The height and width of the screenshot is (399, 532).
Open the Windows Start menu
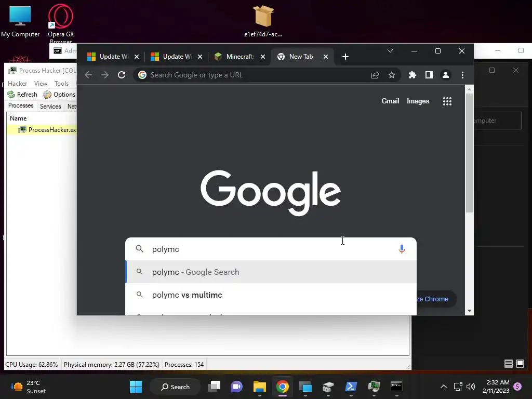coord(136,387)
